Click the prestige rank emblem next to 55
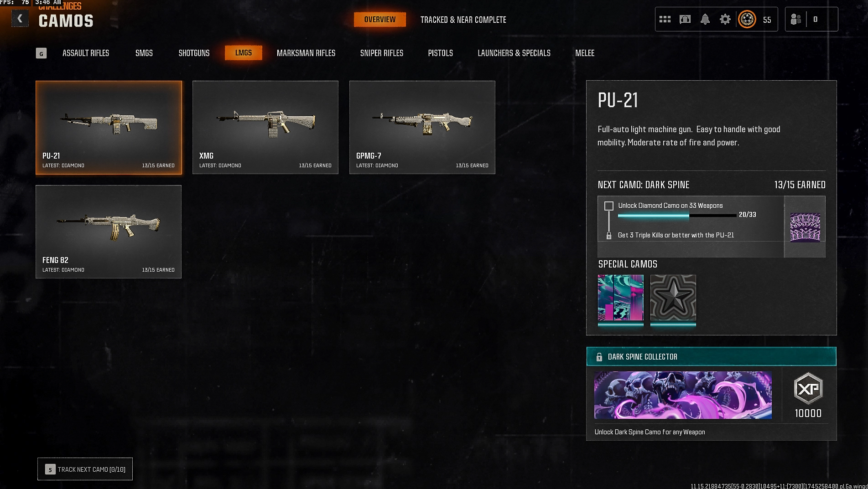Screen dimensions: 868x489 coord(747,19)
